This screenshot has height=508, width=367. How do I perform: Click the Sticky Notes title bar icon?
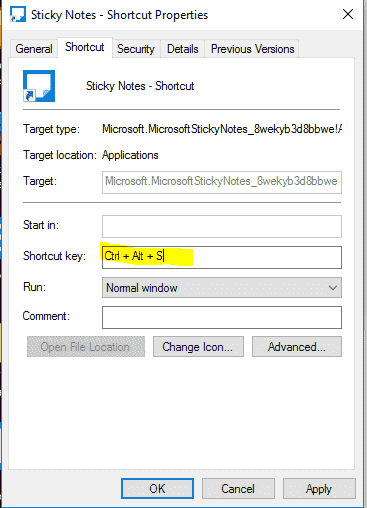point(18,15)
